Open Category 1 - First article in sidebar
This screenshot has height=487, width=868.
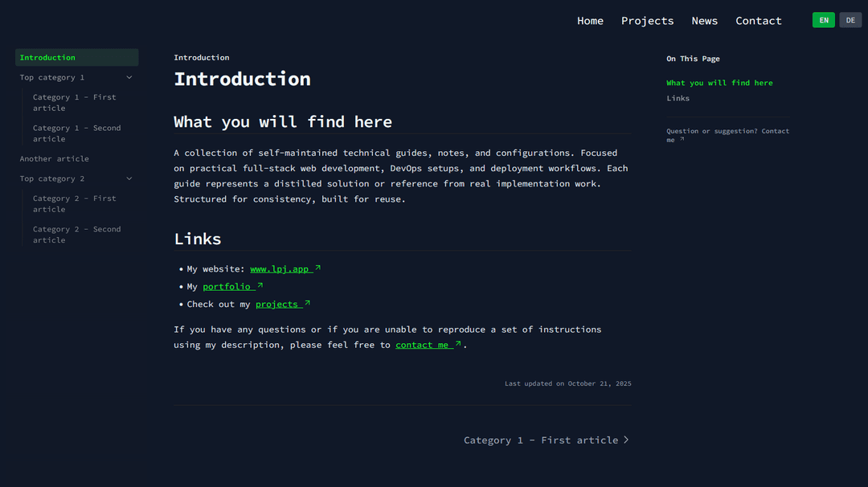tap(74, 102)
